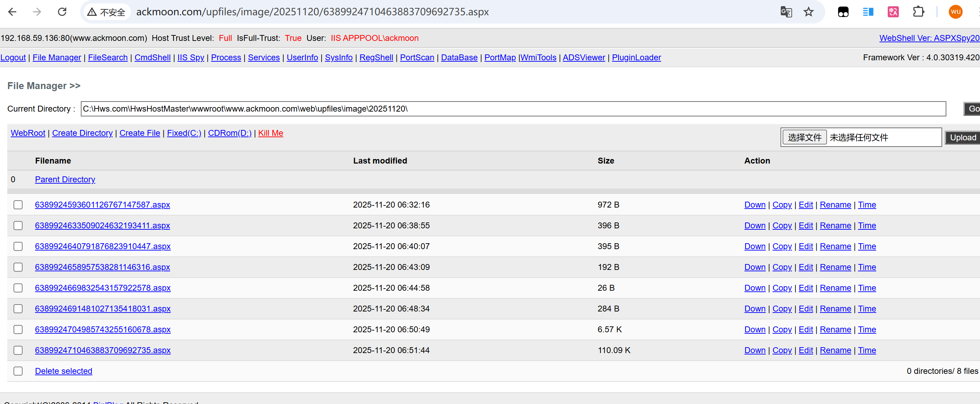Screen dimensions: 980x404
Task: Click the not-secure warning icon
Action: [92, 12]
